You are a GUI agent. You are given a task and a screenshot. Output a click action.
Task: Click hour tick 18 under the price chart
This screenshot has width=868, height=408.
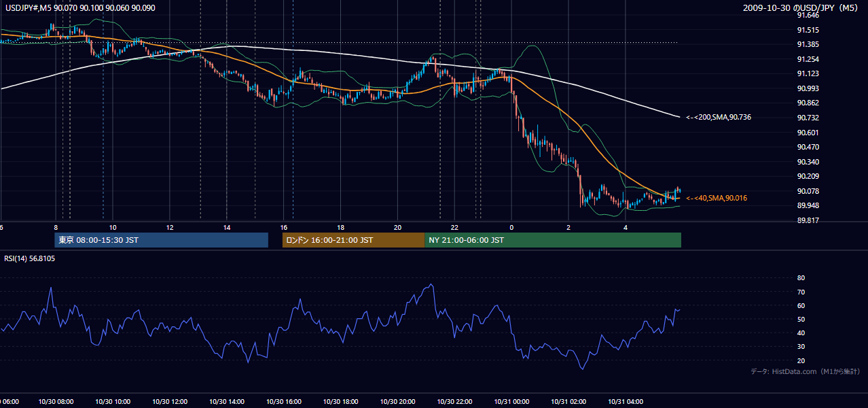pos(340,227)
